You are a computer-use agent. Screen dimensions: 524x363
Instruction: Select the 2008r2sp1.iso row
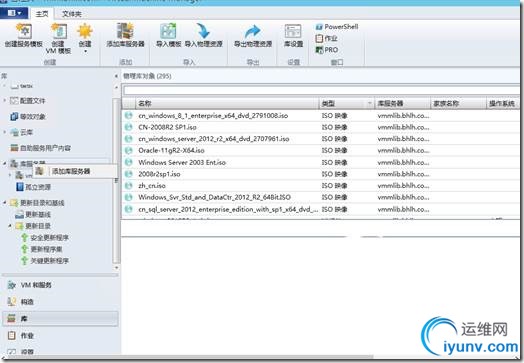point(320,174)
